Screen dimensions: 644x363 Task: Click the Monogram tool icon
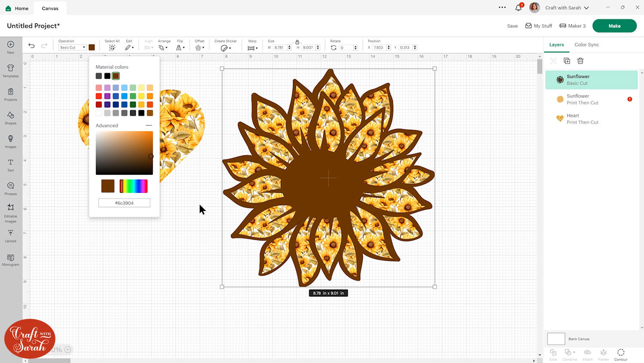click(x=11, y=259)
